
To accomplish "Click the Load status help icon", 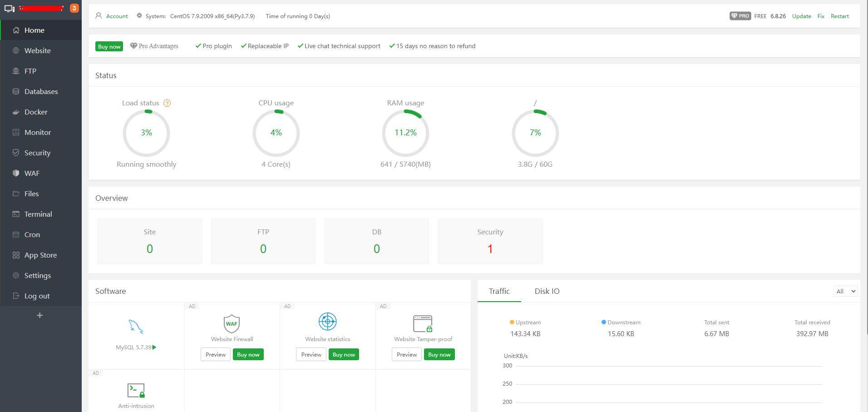I will 167,103.
